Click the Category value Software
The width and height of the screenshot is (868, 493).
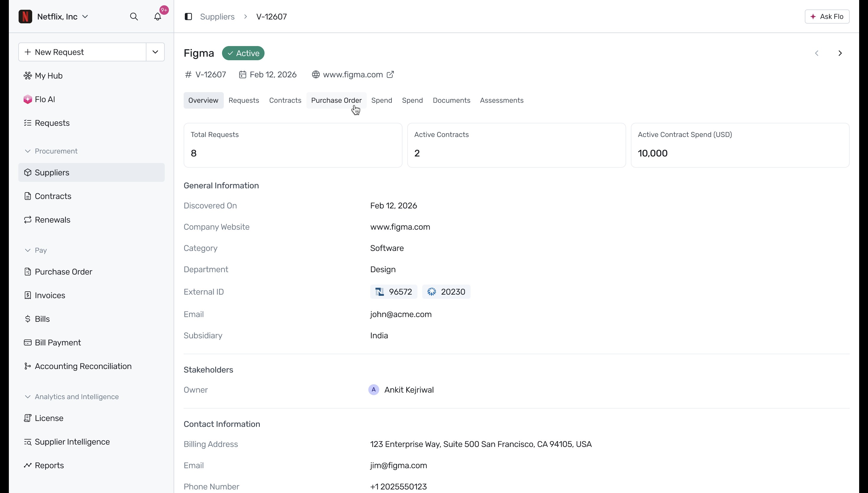(387, 248)
